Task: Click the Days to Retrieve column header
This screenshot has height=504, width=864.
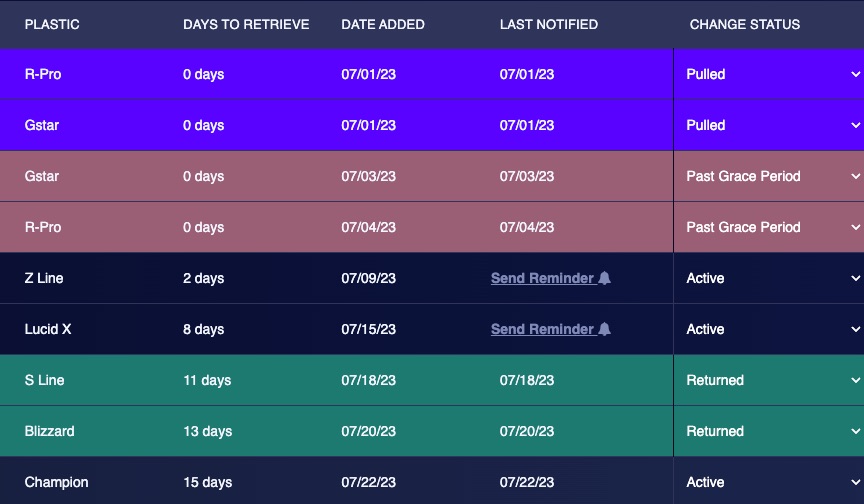Action: tap(246, 24)
